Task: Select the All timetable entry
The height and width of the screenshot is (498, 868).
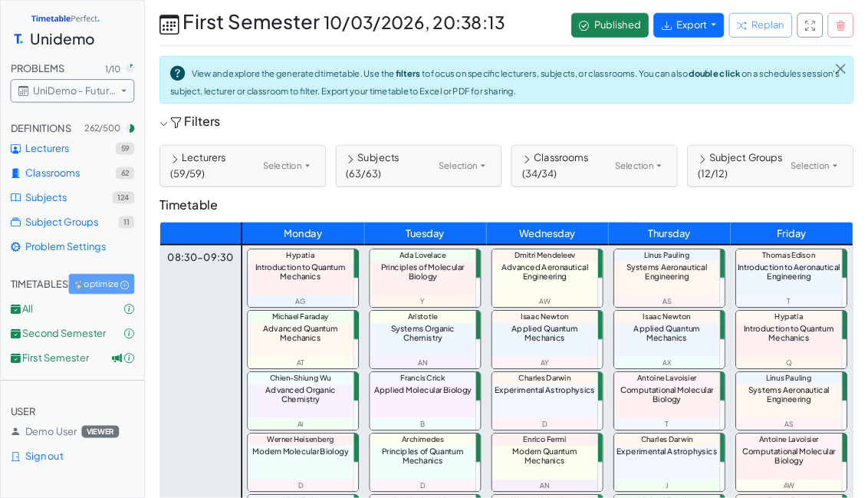Action: (27, 309)
